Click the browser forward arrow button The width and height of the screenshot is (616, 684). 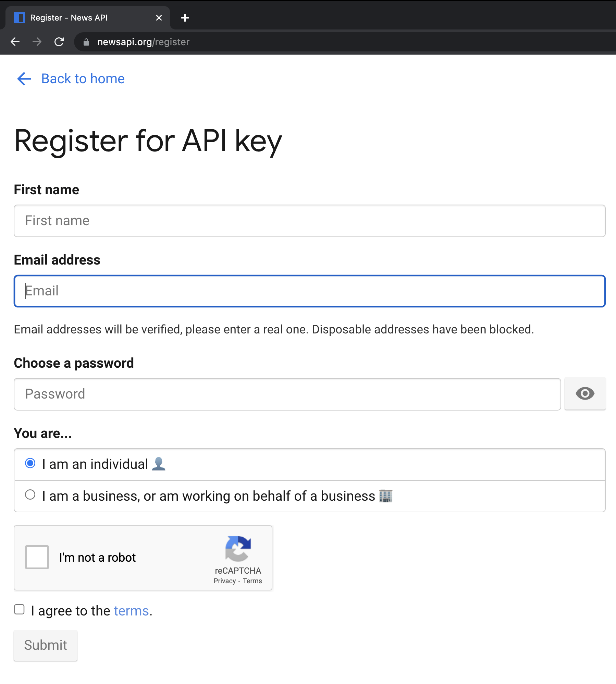37,42
